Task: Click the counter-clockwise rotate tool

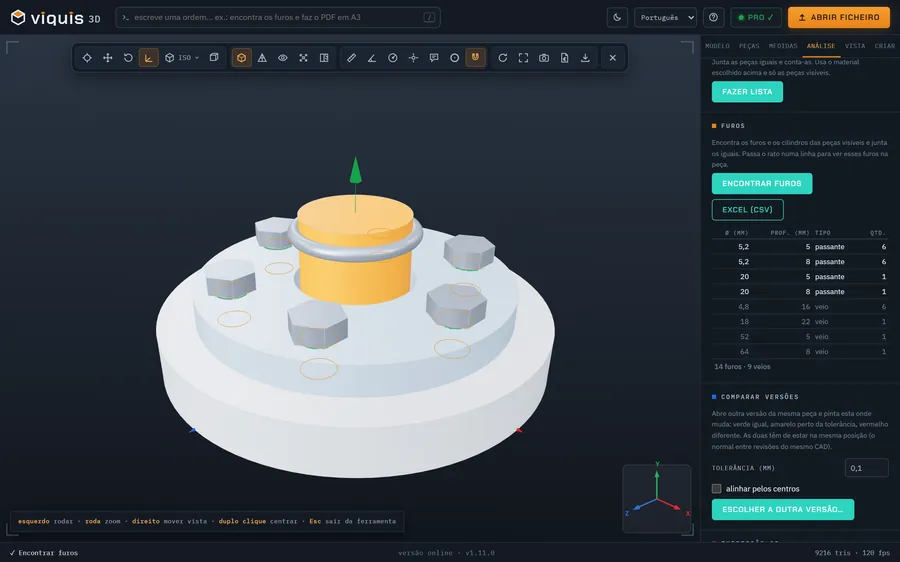Action: [x=128, y=57]
